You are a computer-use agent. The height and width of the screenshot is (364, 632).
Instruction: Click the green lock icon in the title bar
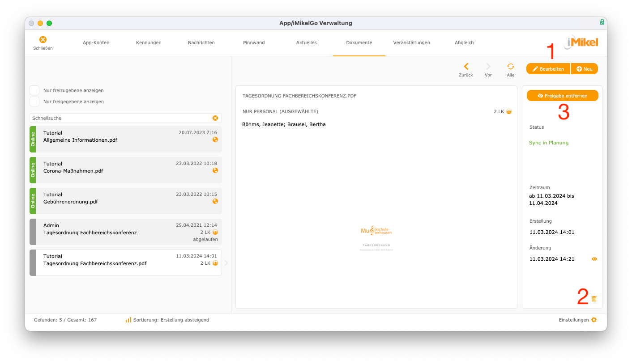602,22
